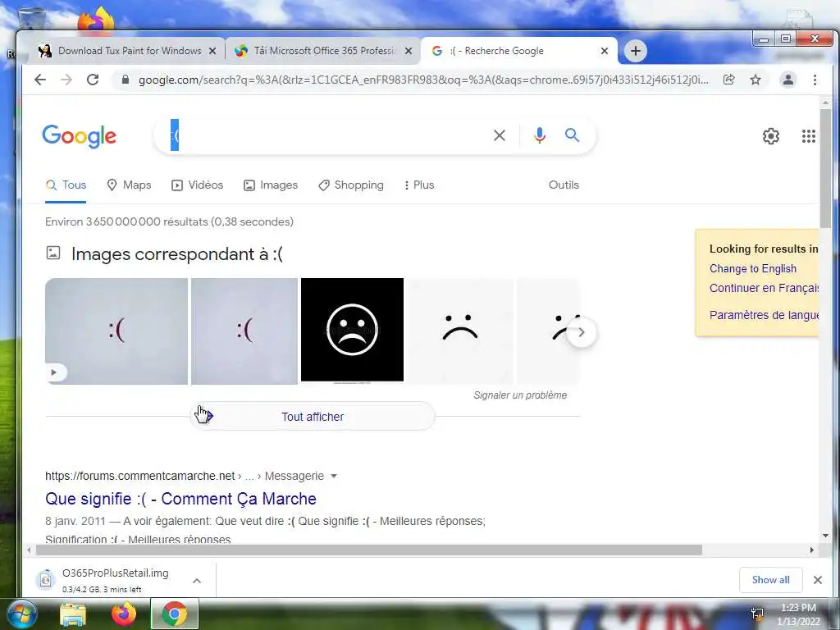Click the scroll right arrow
840x630 pixels.
(x=812, y=550)
